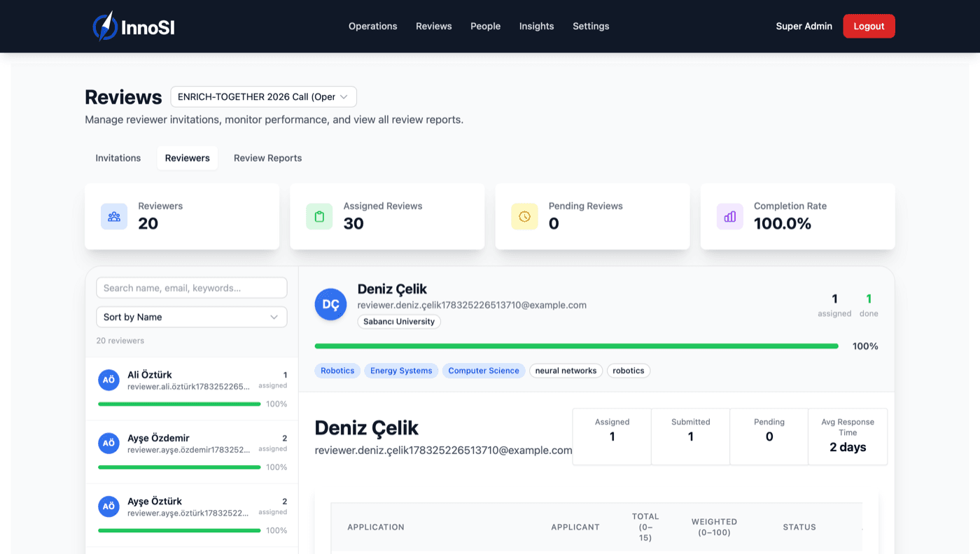Click the lowercase robotics keyword tag
Screen dimensions: 980x554
click(x=629, y=371)
